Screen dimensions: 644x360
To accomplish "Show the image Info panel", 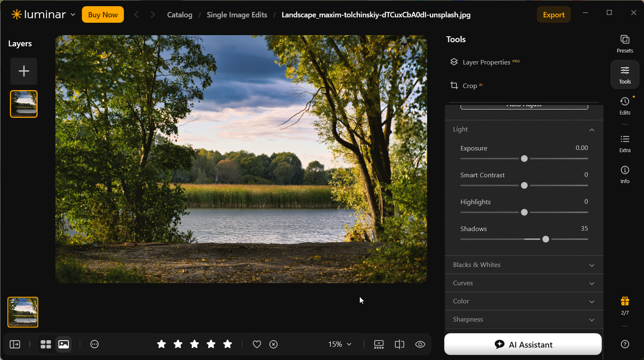I will coord(625,174).
